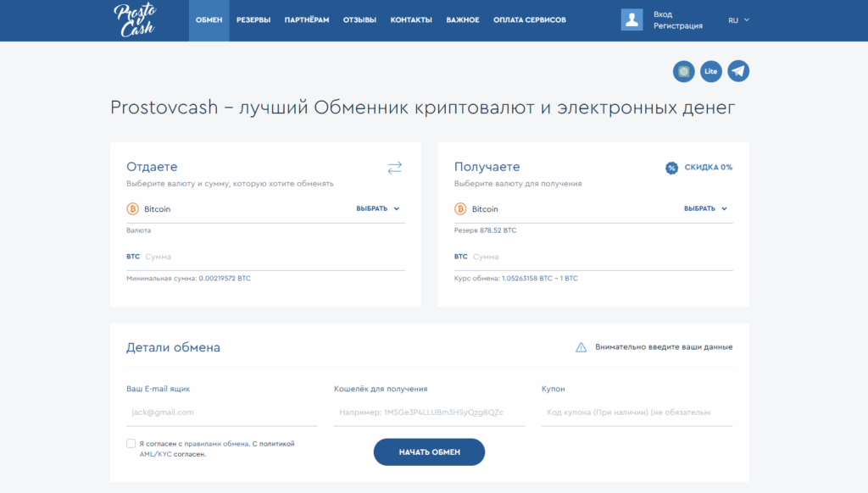Viewport: 868px width, 493px height.
Task: Click the green ChatGPT-style round icon
Action: click(684, 71)
